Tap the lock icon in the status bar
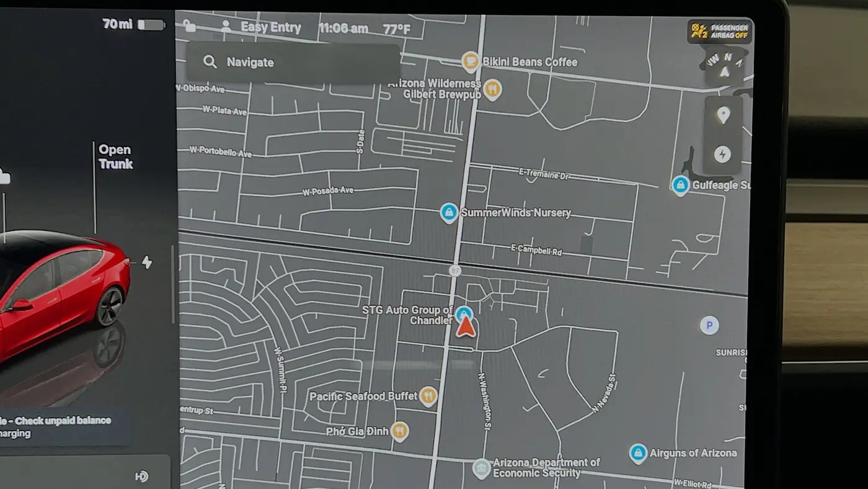This screenshot has width=868, height=489. click(189, 25)
